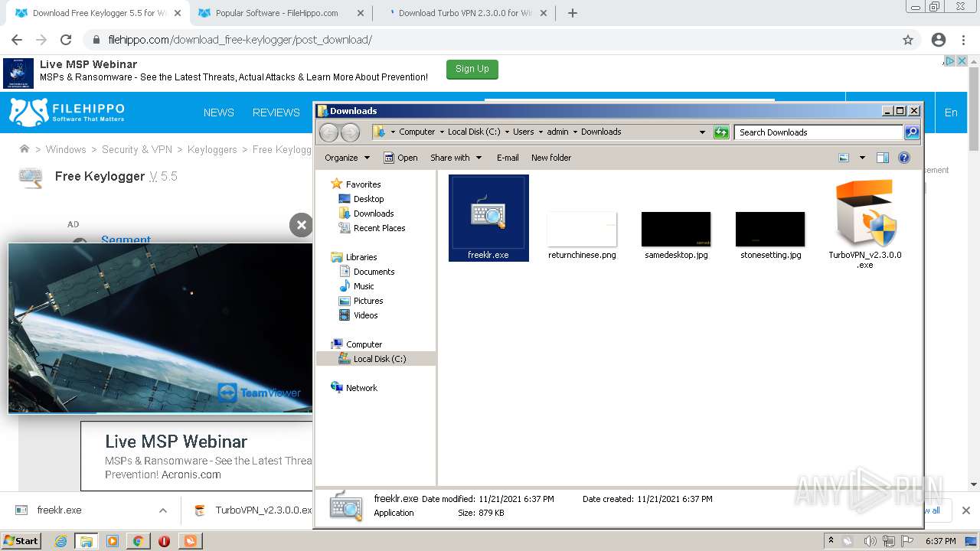Click the Explorer Help question mark icon
The width and height of the screenshot is (980, 551).
click(904, 158)
